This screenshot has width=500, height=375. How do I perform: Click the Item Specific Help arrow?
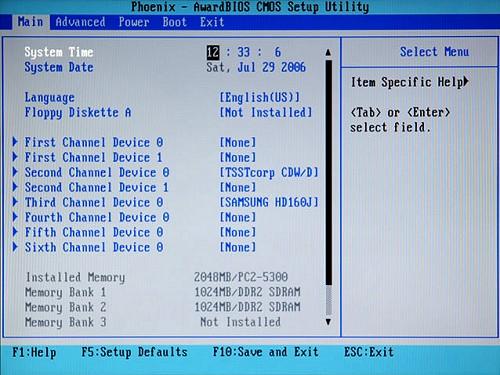(x=466, y=81)
